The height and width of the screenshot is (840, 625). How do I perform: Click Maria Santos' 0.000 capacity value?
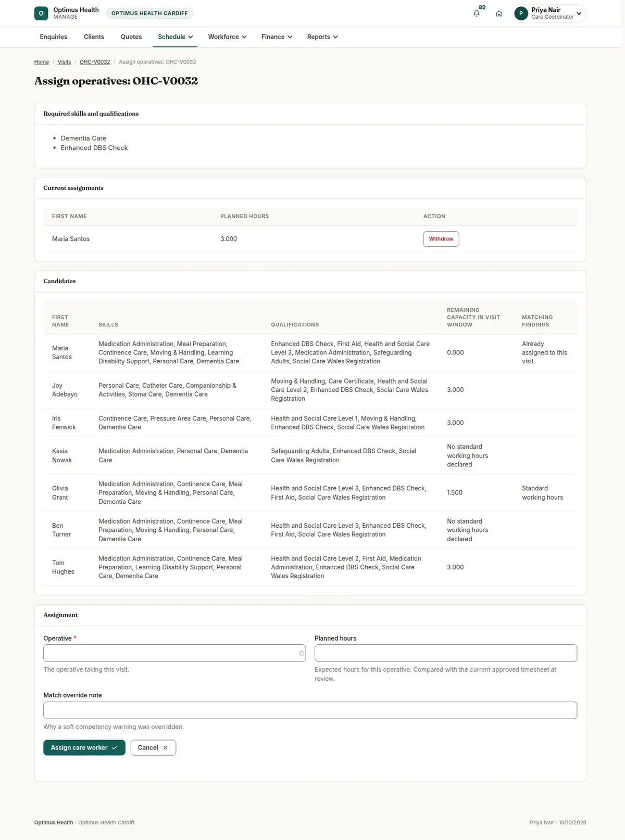click(x=455, y=352)
